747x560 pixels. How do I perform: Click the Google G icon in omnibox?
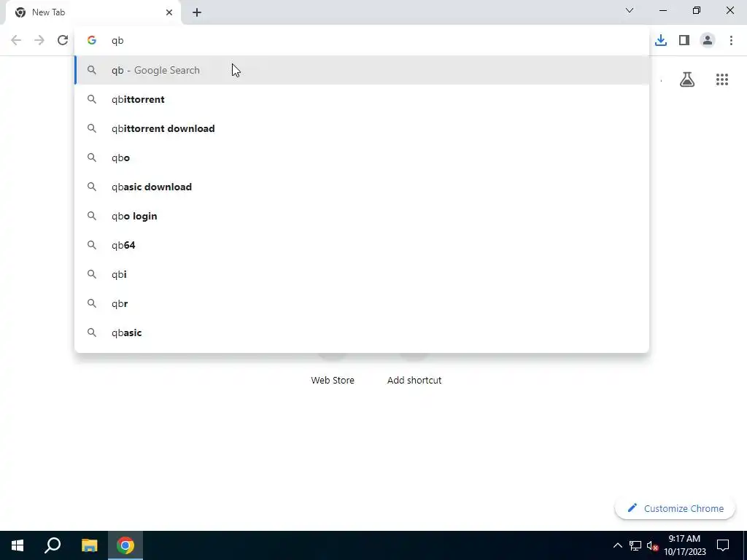point(92,41)
